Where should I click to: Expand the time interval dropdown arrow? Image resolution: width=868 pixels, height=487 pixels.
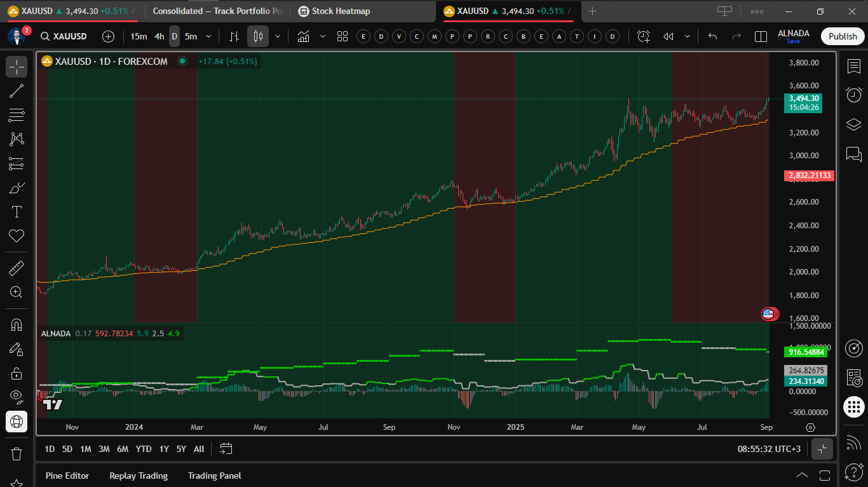[x=208, y=36]
